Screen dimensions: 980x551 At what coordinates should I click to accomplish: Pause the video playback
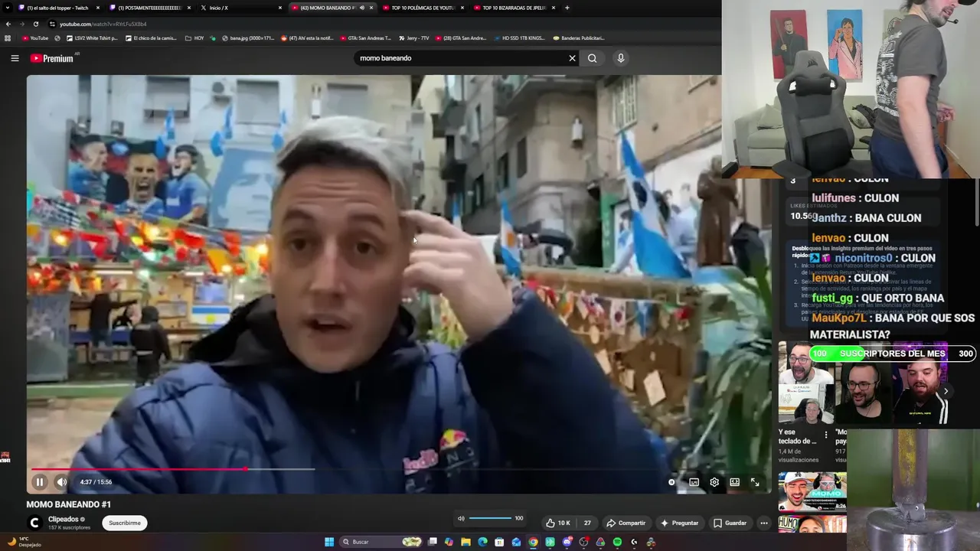(39, 482)
